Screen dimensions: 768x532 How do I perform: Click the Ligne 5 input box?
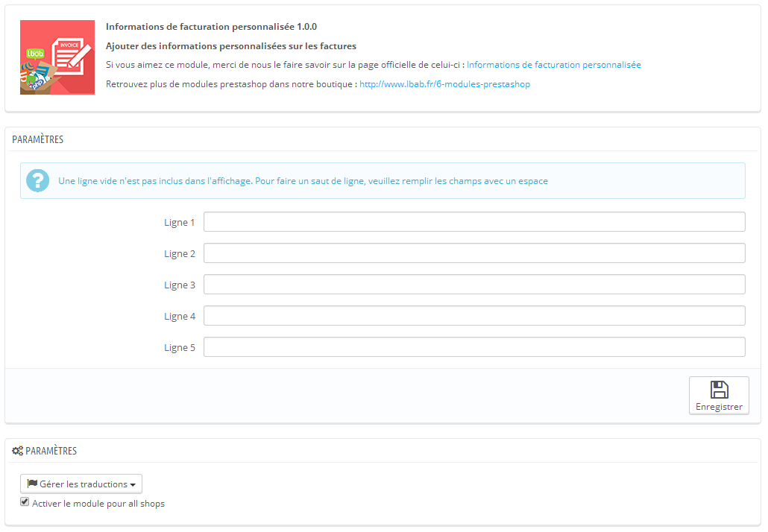[x=474, y=347]
